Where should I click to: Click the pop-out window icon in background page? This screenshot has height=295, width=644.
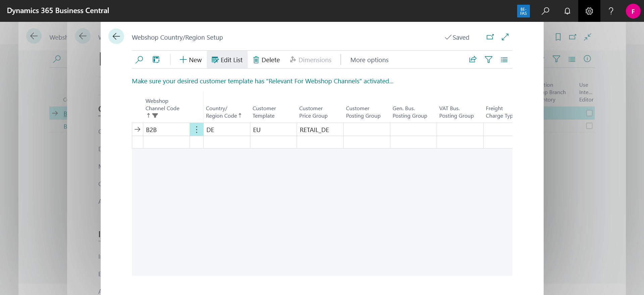click(573, 37)
